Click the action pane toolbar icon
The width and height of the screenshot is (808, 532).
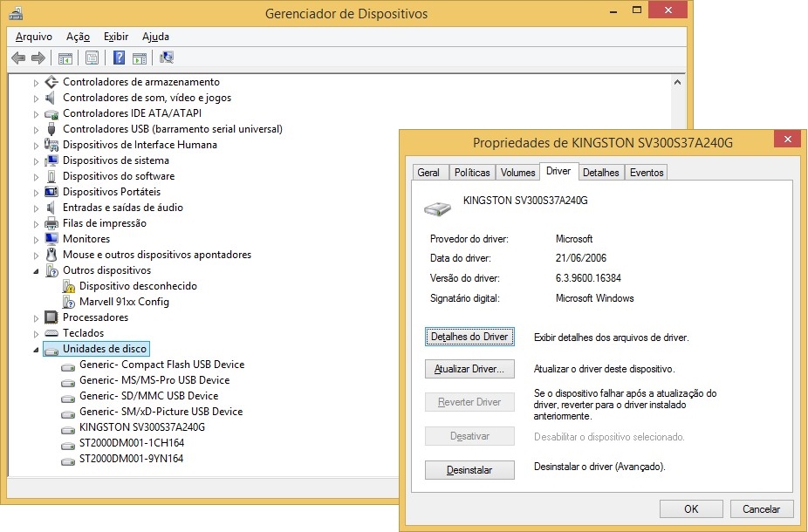point(139,58)
